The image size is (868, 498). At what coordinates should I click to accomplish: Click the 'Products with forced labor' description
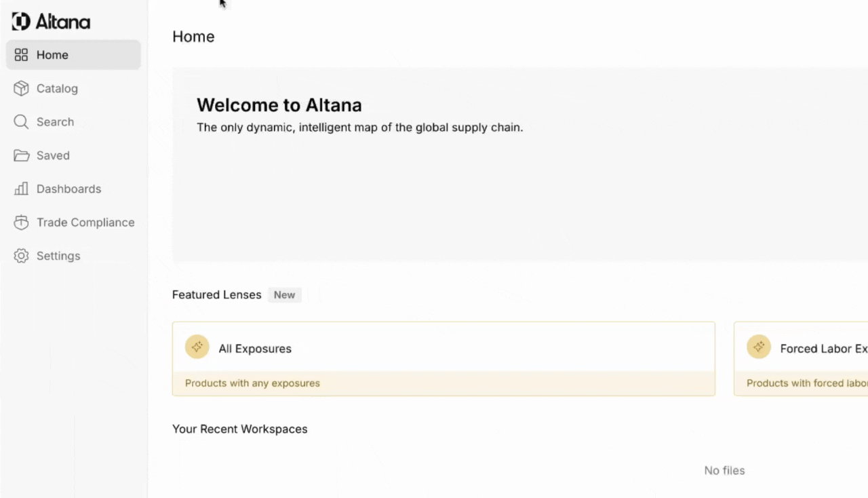pos(806,383)
